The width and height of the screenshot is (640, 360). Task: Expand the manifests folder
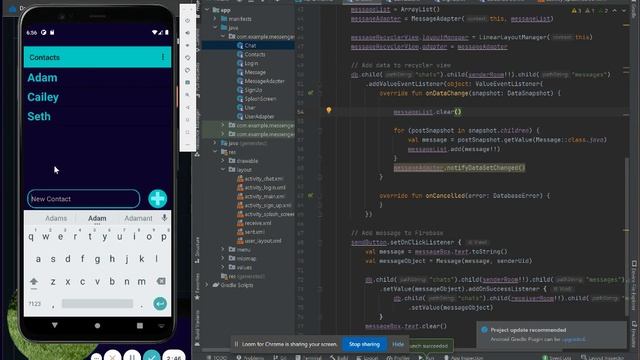[215, 19]
